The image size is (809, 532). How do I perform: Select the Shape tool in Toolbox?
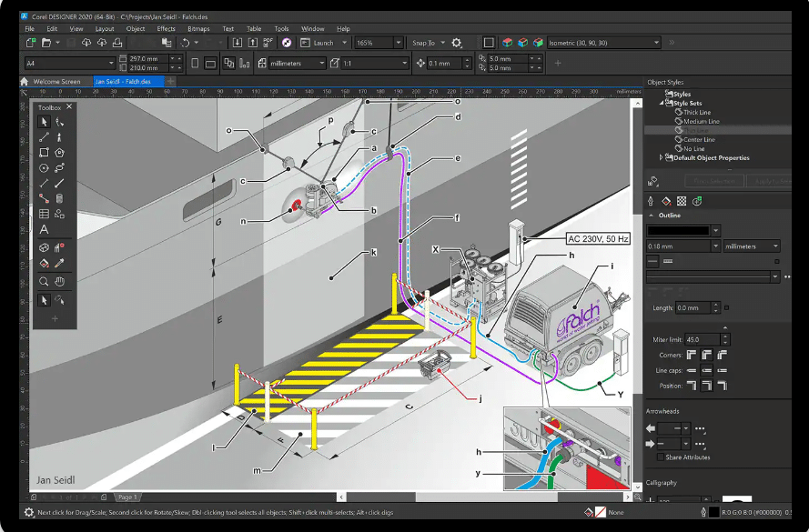pos(59,122)
